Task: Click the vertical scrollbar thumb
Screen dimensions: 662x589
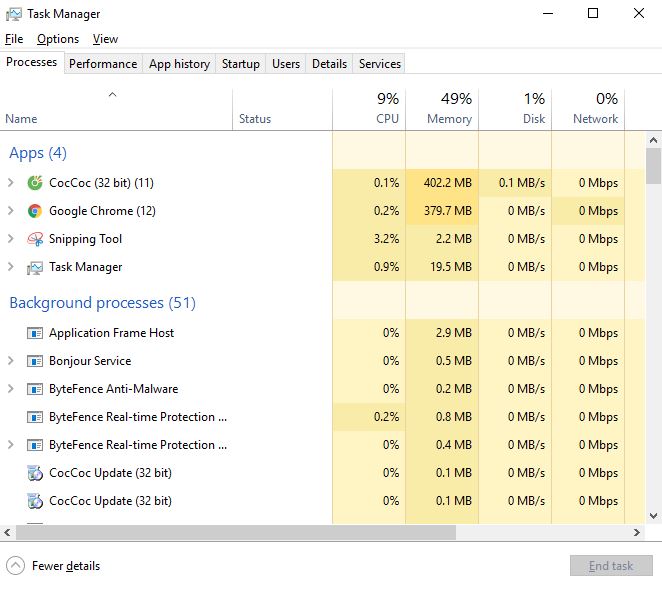Action: [653, 166]
